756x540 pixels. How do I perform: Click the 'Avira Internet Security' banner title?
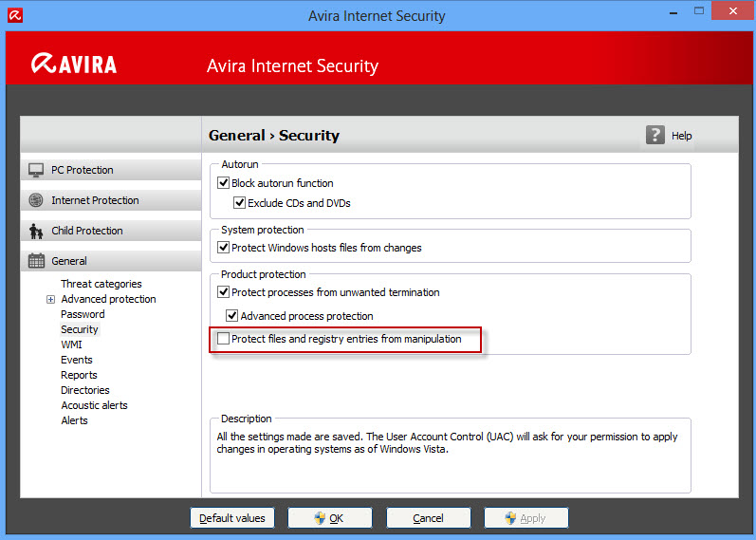(x=293, y=66)
